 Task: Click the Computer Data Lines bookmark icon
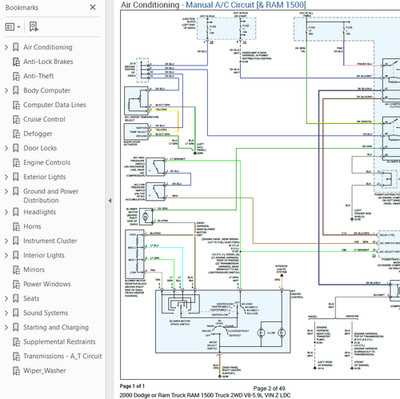(16, 105)
